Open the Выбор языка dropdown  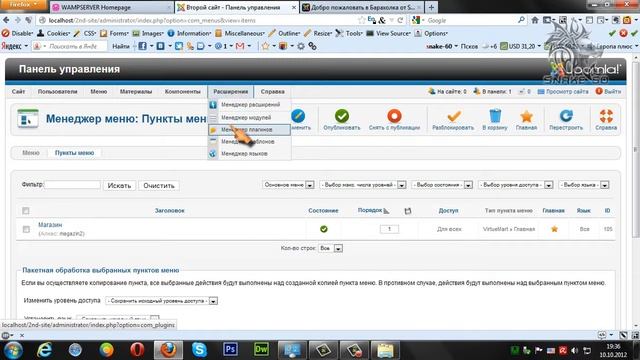coord(584,185)
